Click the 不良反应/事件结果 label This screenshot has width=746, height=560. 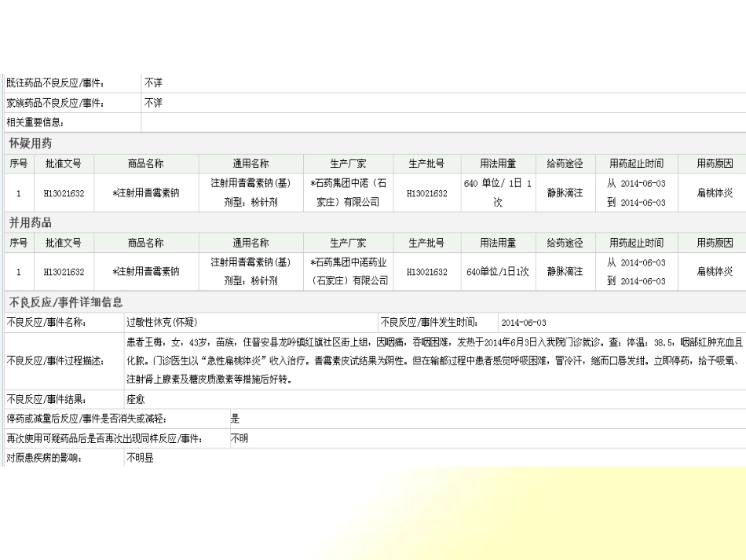[x=46, y=399]
